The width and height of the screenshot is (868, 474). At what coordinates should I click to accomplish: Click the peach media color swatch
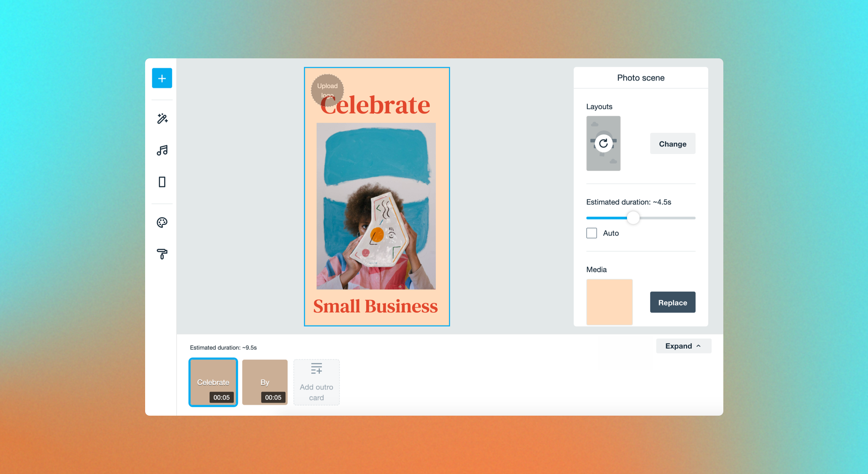609,302
